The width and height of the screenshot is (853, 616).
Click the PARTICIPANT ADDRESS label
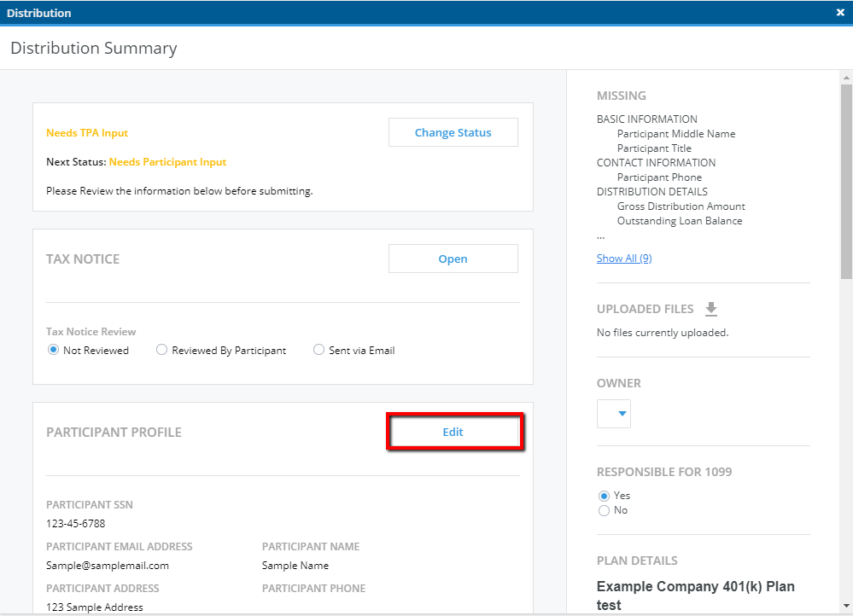102,589
